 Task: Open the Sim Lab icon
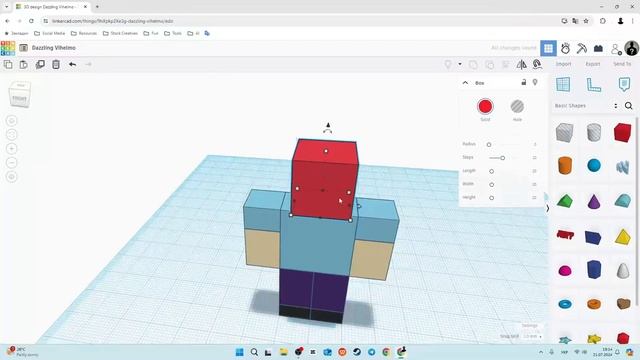[x=565, y=48]
